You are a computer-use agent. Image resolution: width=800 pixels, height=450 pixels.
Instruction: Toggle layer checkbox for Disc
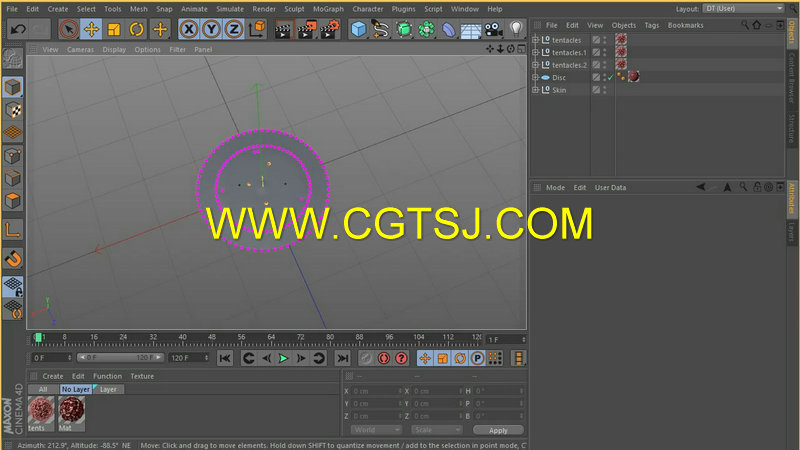tap(596, 78)
